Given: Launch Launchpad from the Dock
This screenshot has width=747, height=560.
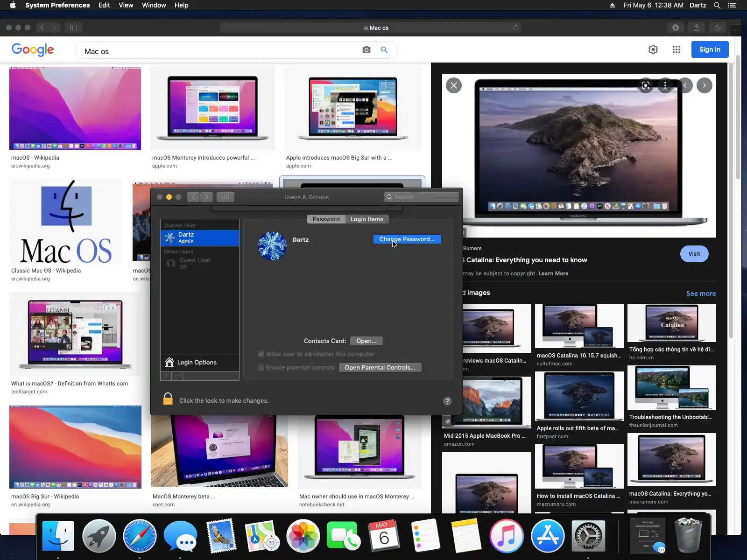Looking at the screenshot, I should (x=99, y=536).
